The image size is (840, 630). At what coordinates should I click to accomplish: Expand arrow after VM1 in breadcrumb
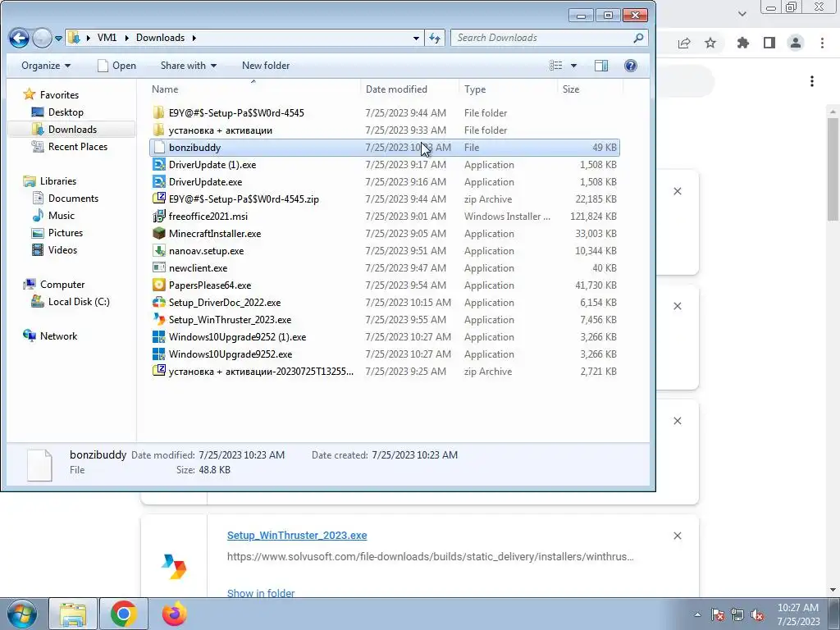pos(127,38)
